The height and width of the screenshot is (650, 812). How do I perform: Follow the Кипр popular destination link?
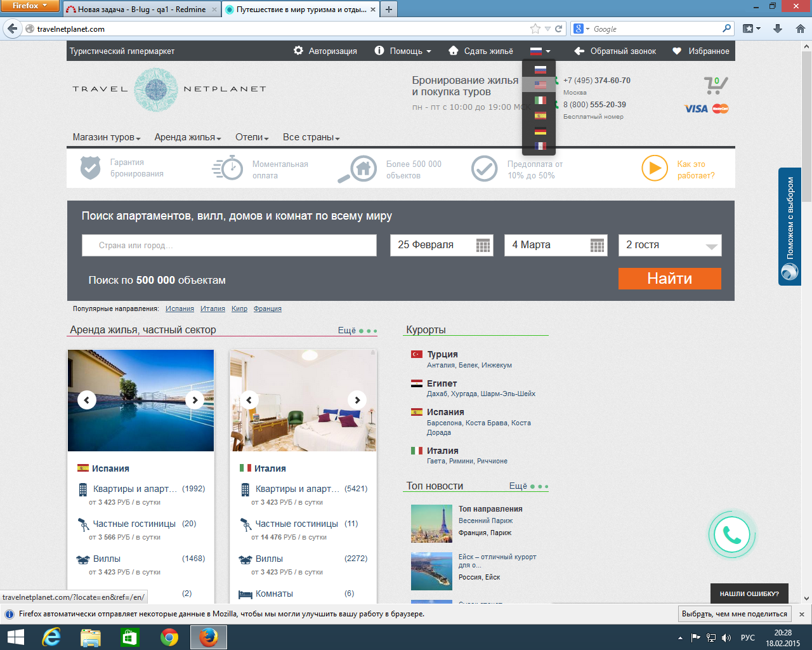click(239, 308)
